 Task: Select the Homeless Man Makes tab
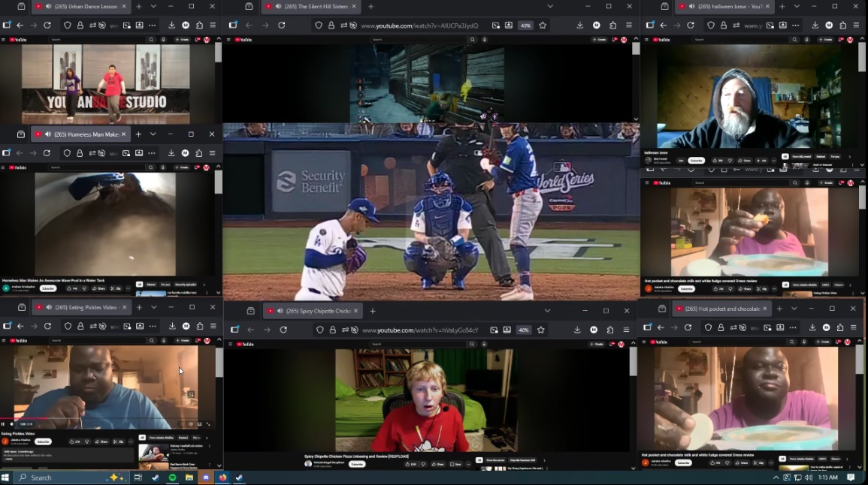pyautogui.click(x=80, y=134)
